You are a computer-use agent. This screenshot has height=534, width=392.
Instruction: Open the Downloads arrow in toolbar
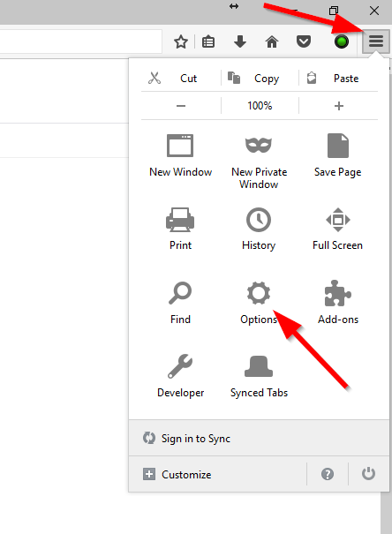click(x=240, y=41)
